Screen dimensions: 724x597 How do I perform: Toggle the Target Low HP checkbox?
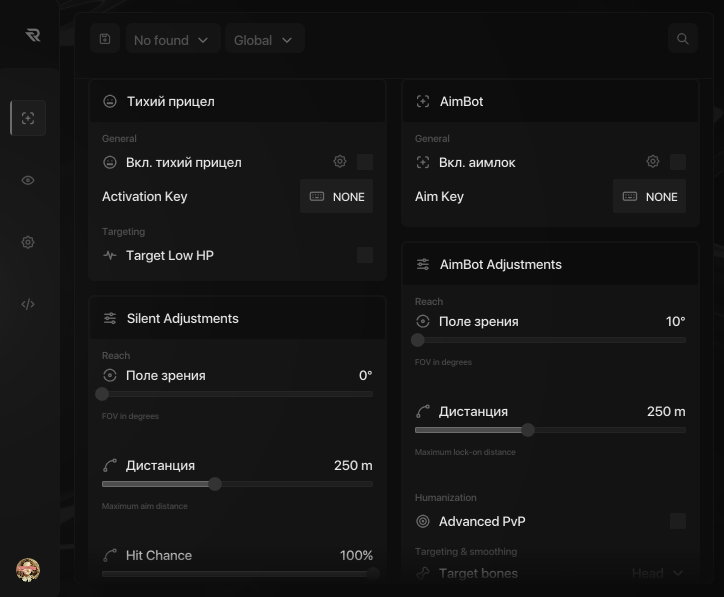tap(365, 255)
